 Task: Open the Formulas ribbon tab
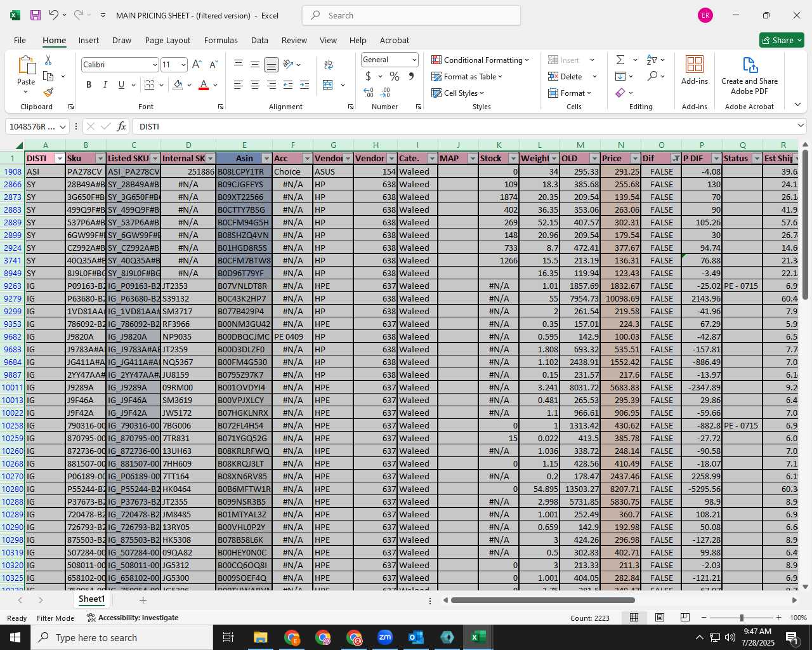pos(221,40)
